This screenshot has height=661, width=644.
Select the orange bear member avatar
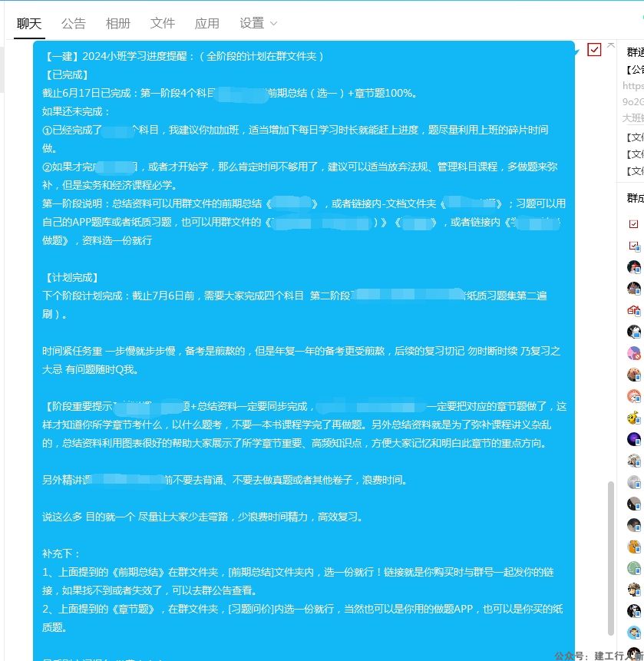[634, 547]
